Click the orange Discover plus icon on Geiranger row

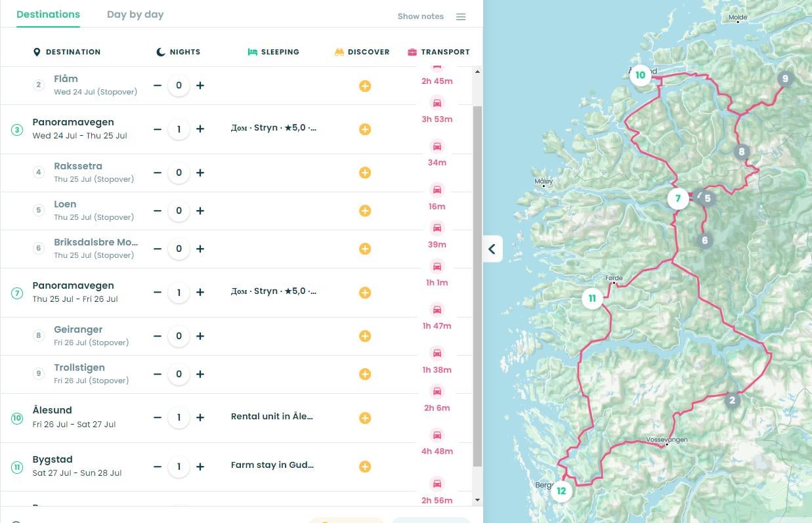pos(365,335)
